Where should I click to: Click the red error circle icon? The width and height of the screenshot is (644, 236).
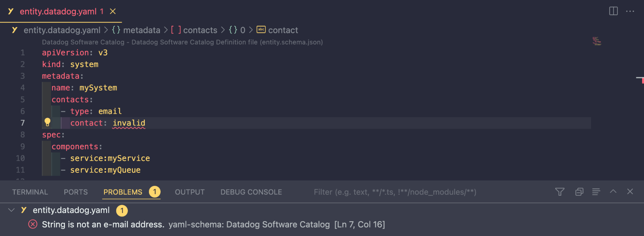(32, 224)
